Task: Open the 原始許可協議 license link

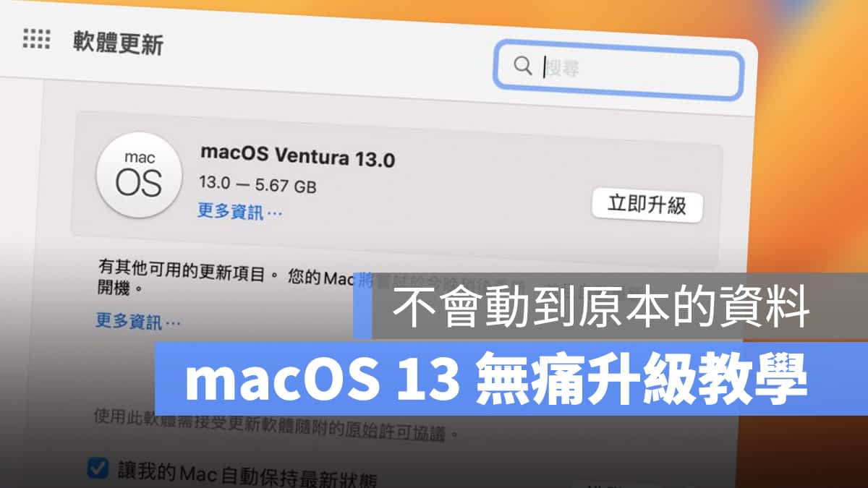Action: click(396, 433)
